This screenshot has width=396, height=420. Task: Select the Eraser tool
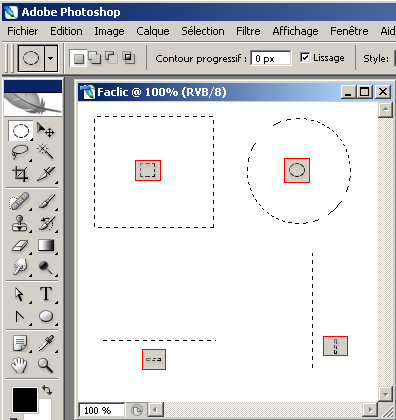(x=20, y=246)
